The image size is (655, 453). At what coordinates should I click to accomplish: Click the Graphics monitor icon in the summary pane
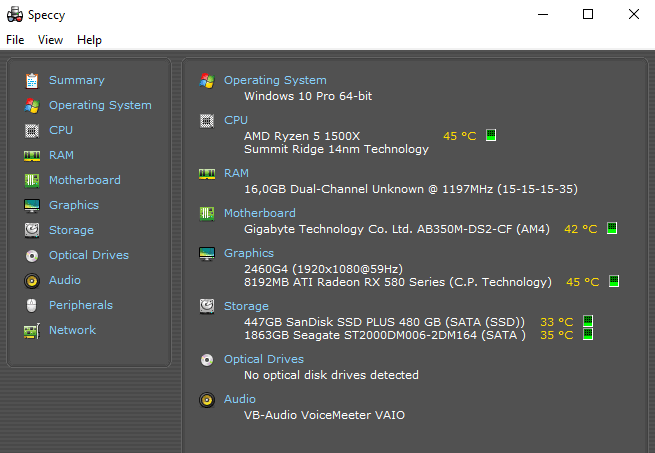click(207, 254)
